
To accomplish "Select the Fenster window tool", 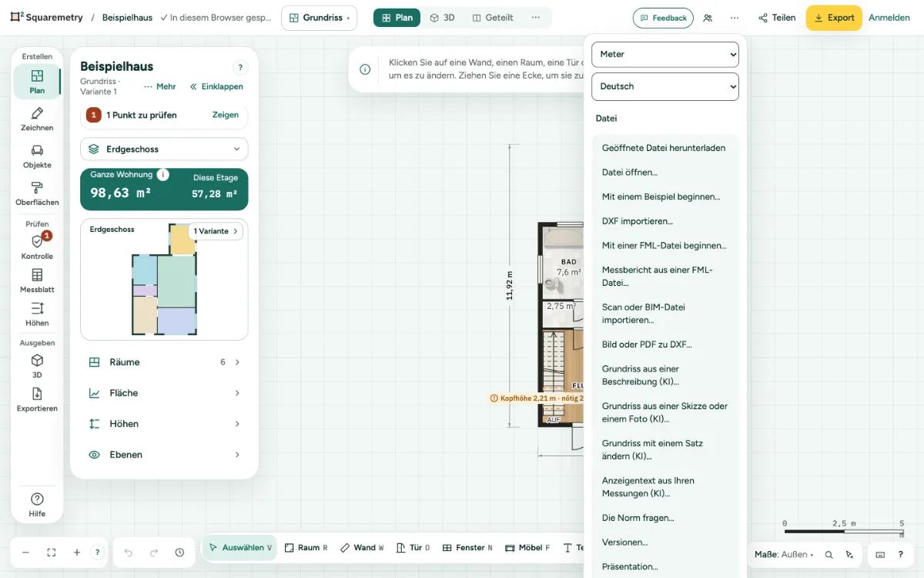I will point(468,548).
